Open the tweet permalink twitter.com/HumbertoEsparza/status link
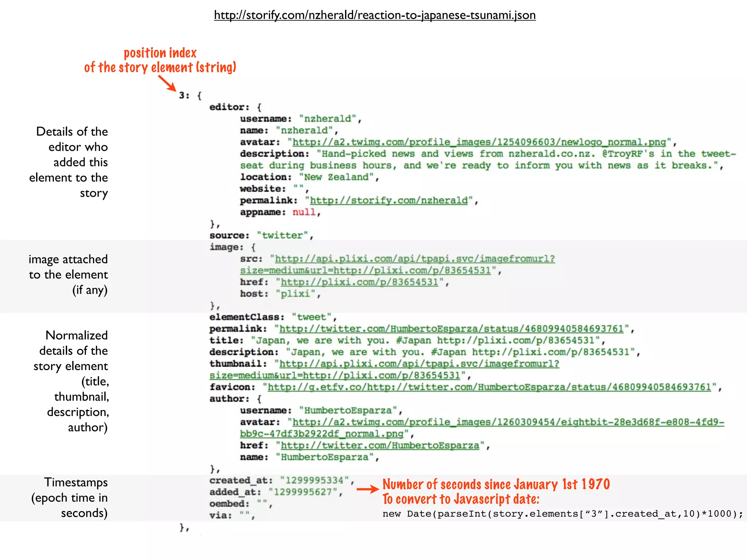Image resolution: width=747 pixels, height=560 pixels. coord(452,328)
